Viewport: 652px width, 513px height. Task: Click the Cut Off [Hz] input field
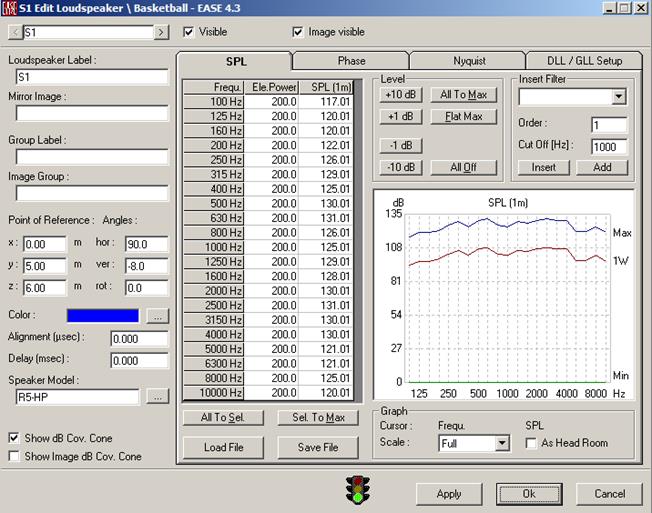pos(608,146)
